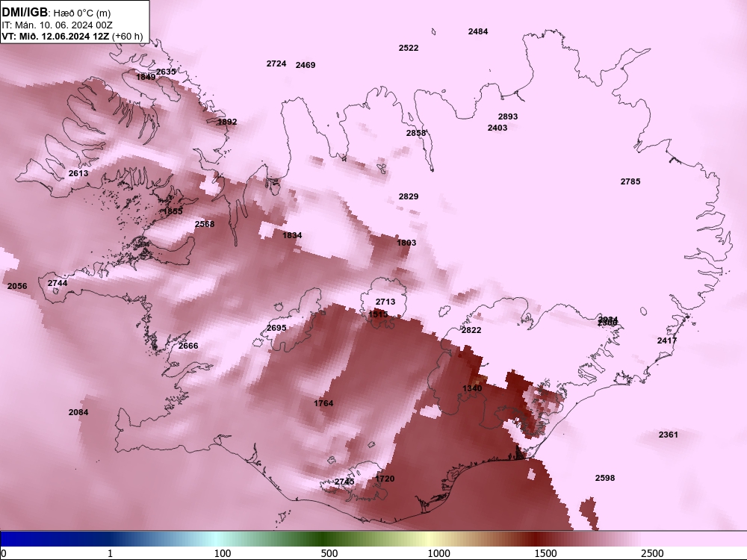
Task: Click the color scale label 2500
Action: (651, 554)
